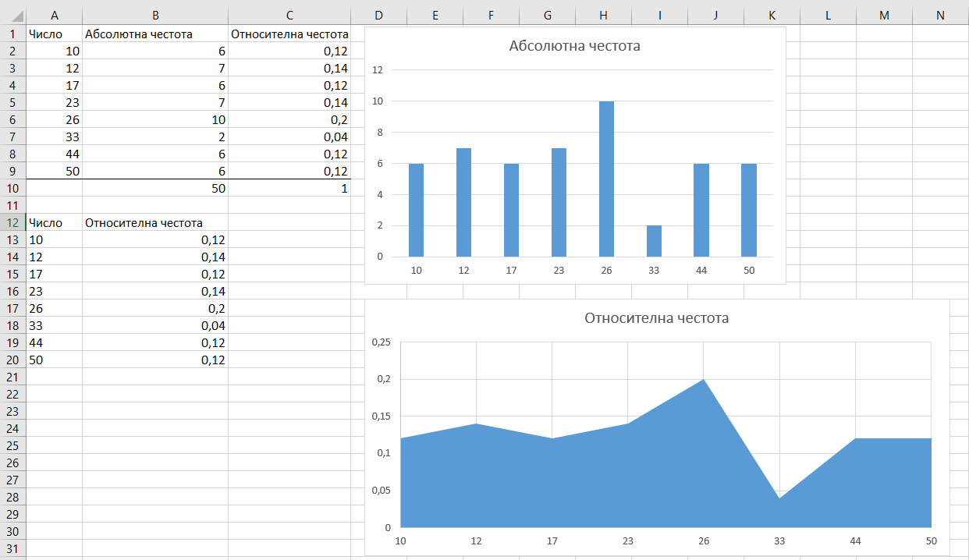Click cell B6 with value 10
This screenshot has width=969, height=560.
154,119
